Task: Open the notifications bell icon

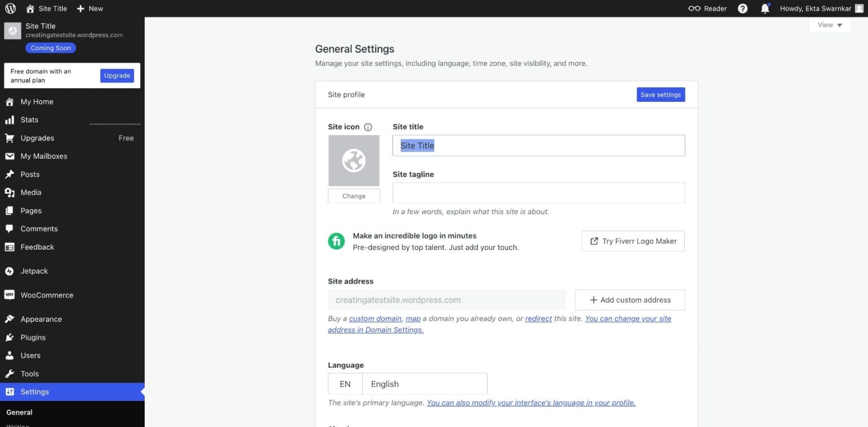Action: 765,8
